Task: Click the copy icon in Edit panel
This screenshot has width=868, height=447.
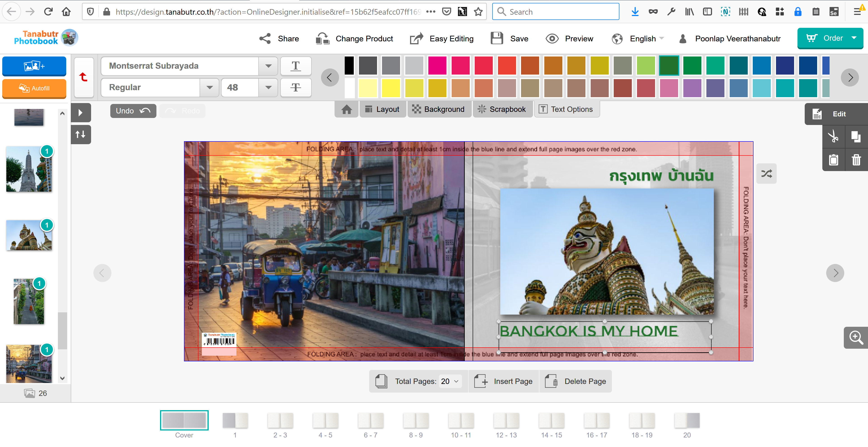Action: pos(856,136)
